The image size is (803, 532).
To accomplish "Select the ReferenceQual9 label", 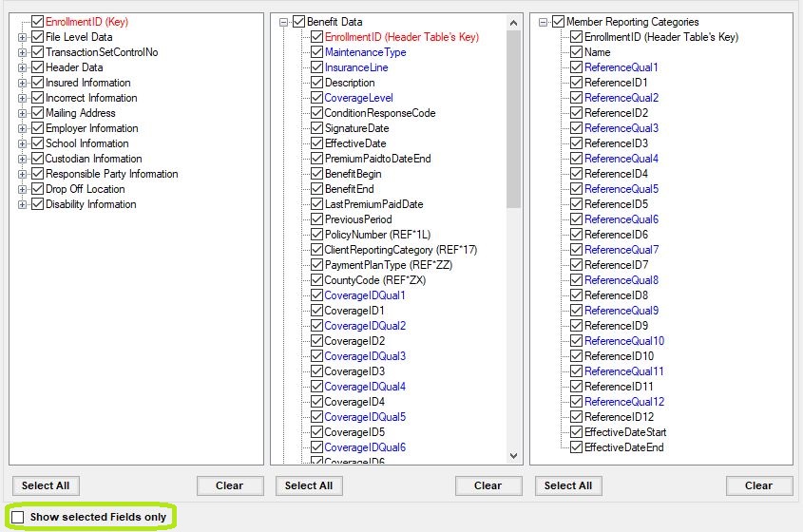I will (621, 311).
